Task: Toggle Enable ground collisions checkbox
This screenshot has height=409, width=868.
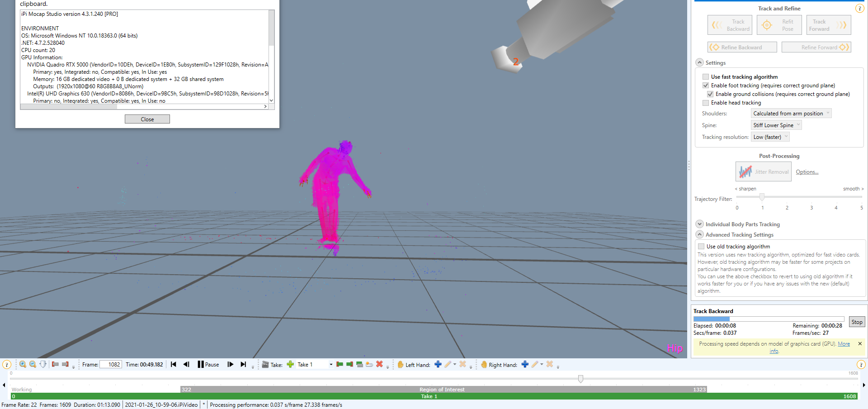Action: pos(710,94)
